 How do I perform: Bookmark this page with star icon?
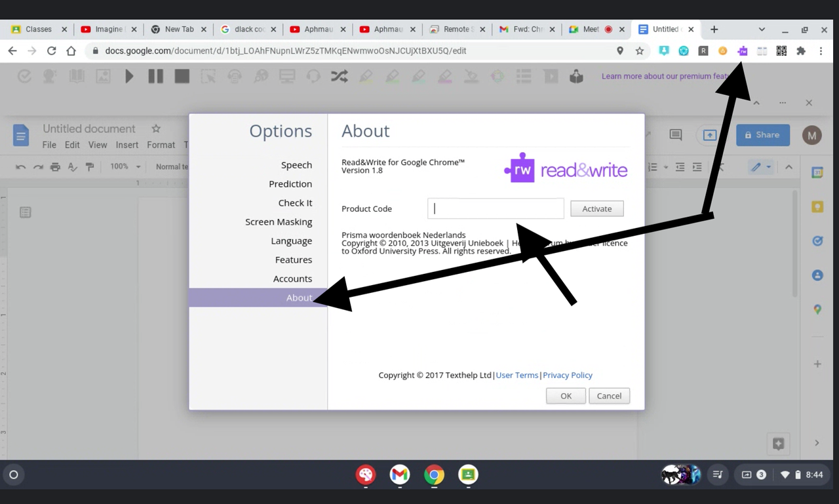point(640,50)
